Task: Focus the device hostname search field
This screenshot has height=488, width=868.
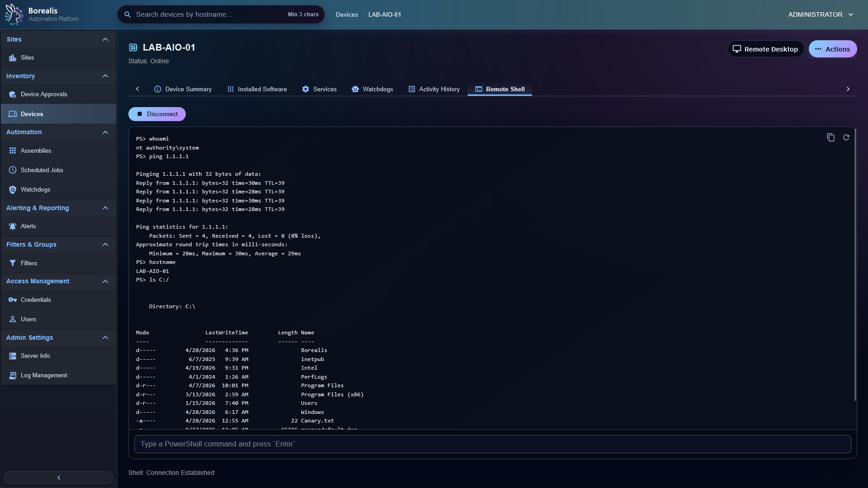Action: coord(221,14)
